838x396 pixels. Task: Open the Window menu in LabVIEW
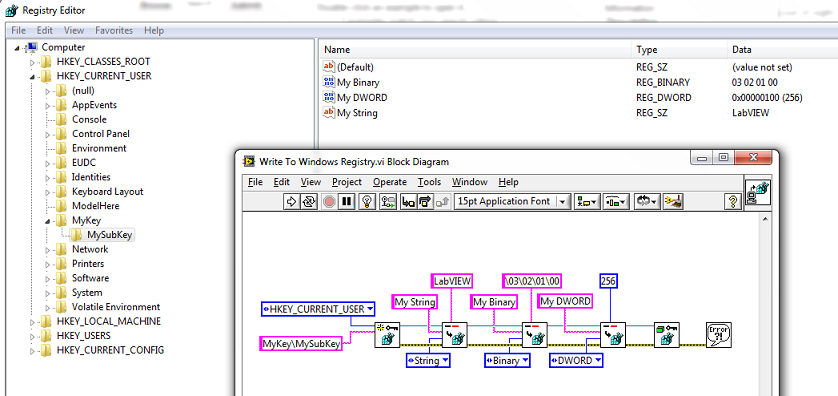click(x=470, y=182)
